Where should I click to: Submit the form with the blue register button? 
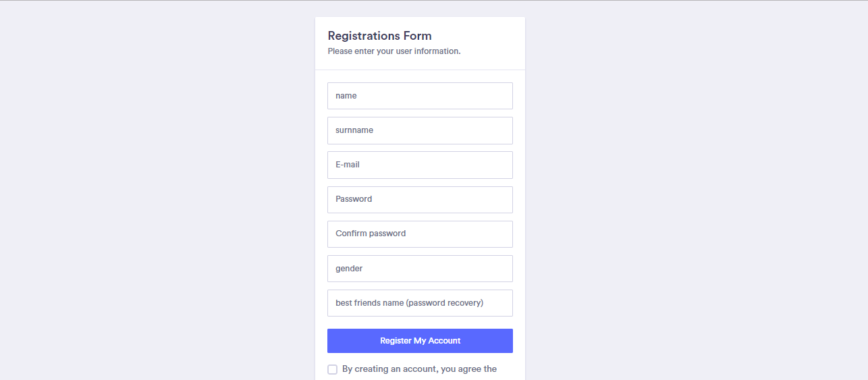click(x=420, y=341)
